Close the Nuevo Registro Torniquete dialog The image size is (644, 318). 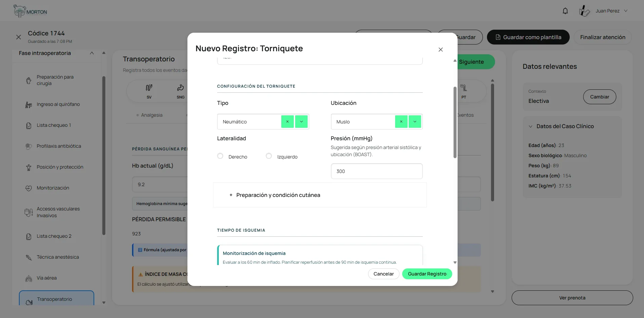click(x=440, y=50)
